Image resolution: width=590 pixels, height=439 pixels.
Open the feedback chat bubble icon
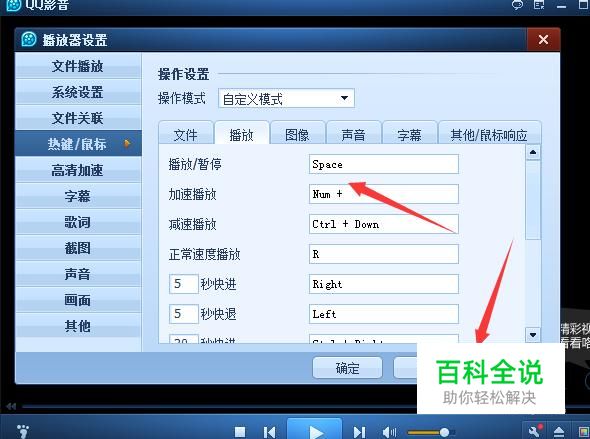518,5
